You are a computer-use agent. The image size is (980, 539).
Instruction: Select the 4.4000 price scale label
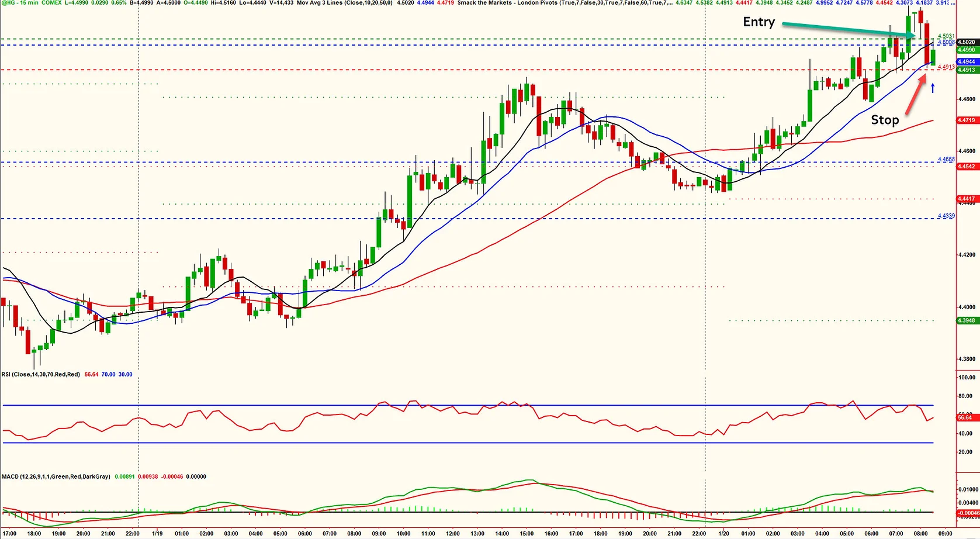coord(967,307)
